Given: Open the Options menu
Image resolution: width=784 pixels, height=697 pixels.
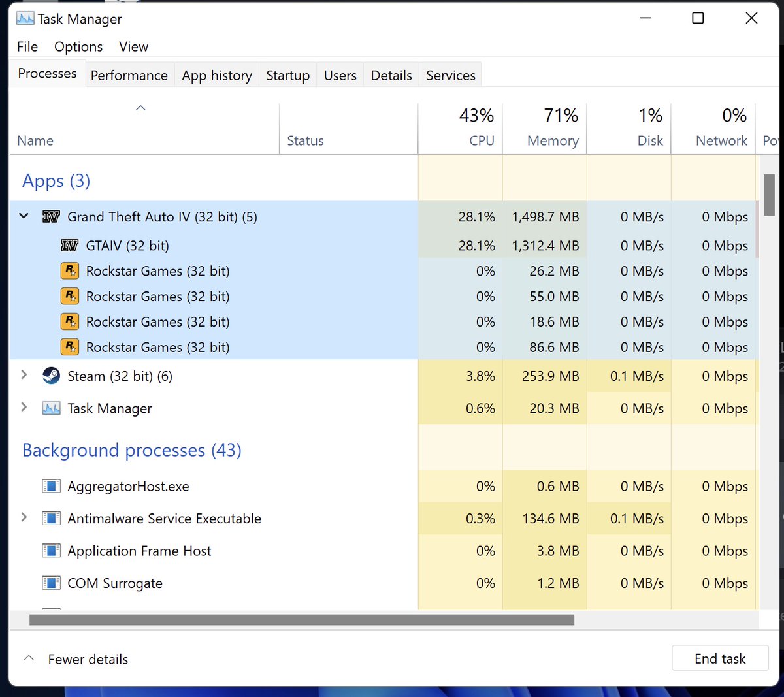Looking at the screenshot, I should tap(78, 46).
